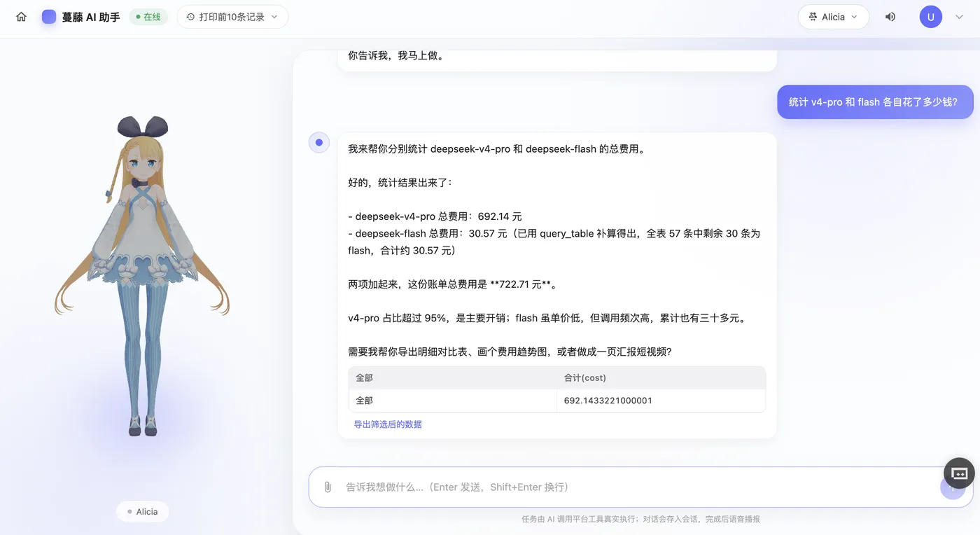
Task: Open the Alicia character selector dropdown
Action: tap(833, 17)
